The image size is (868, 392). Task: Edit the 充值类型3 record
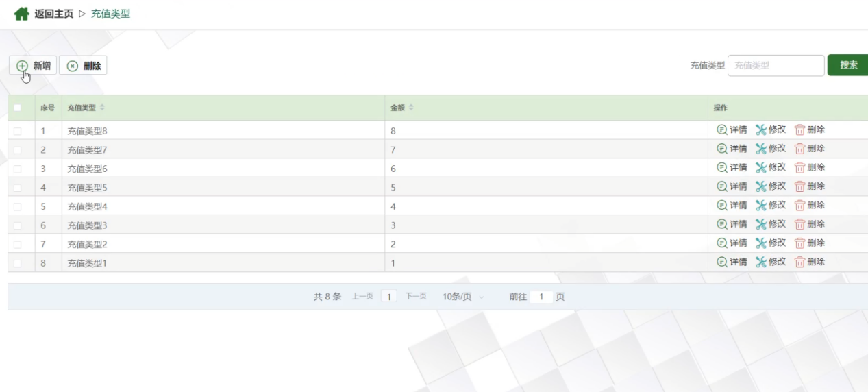point(771,224)
